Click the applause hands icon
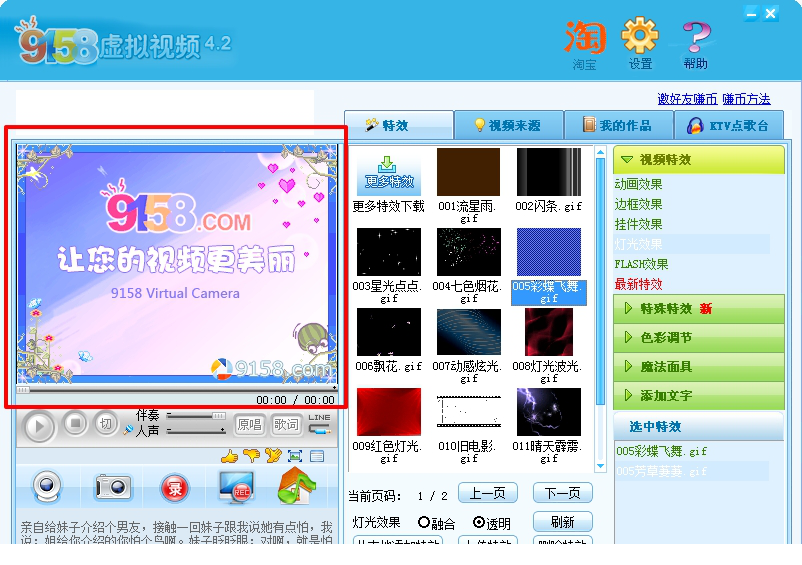Image resolution: width=802 pixels, height=565 pixels. tap(273, 455)
